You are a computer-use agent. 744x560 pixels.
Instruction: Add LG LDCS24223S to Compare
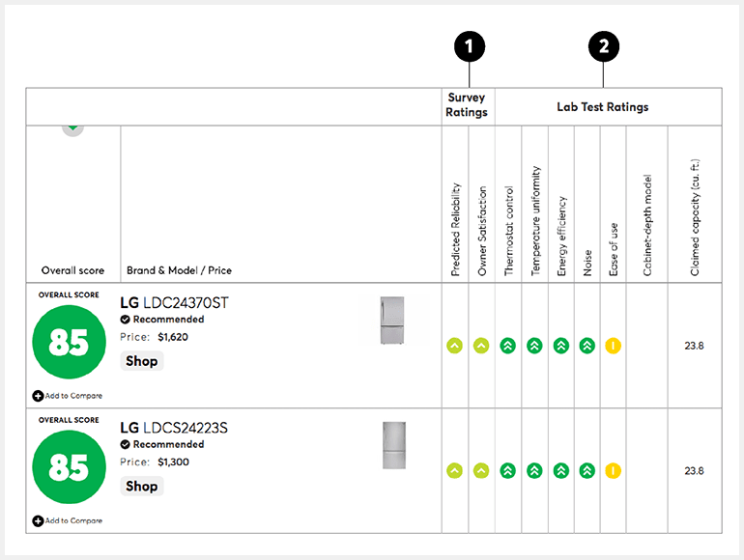(68, 520)
